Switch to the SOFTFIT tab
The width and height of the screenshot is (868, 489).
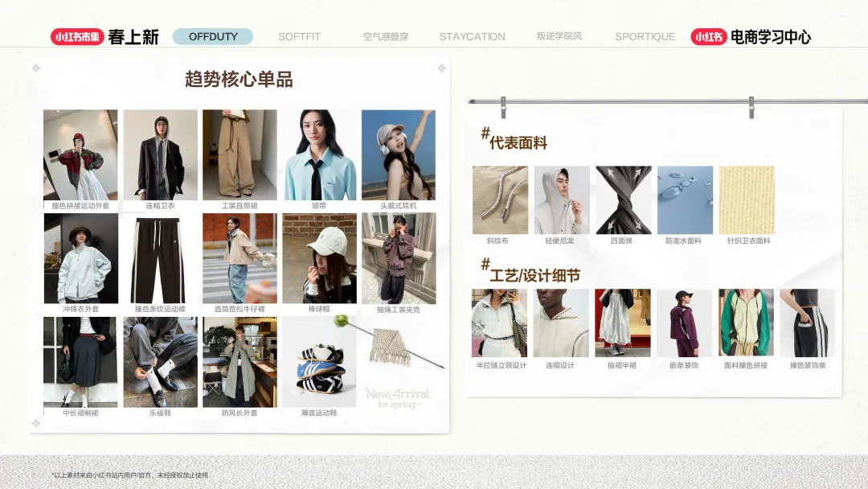coord(300,36)
